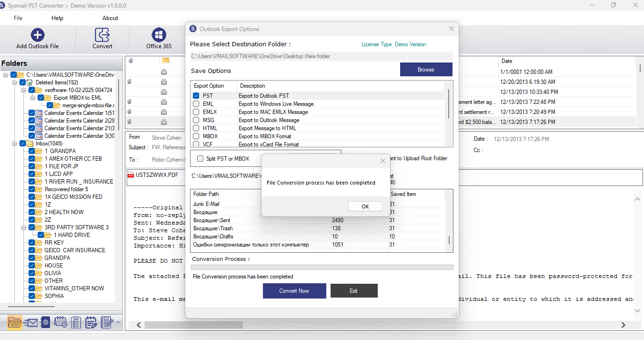Screen dimensions: 644x340
Task: Click the attachment paperclip column header icon
Action: (131, 61)
